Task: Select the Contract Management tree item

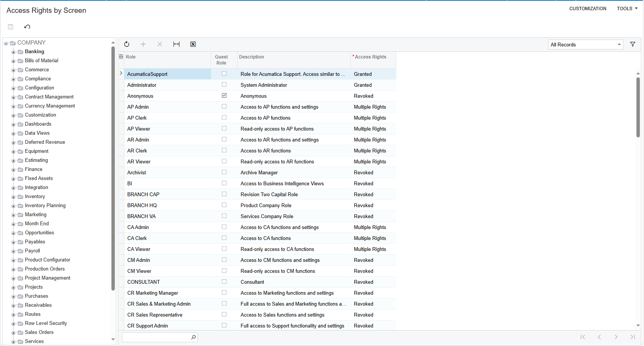Action: point(49,97)
